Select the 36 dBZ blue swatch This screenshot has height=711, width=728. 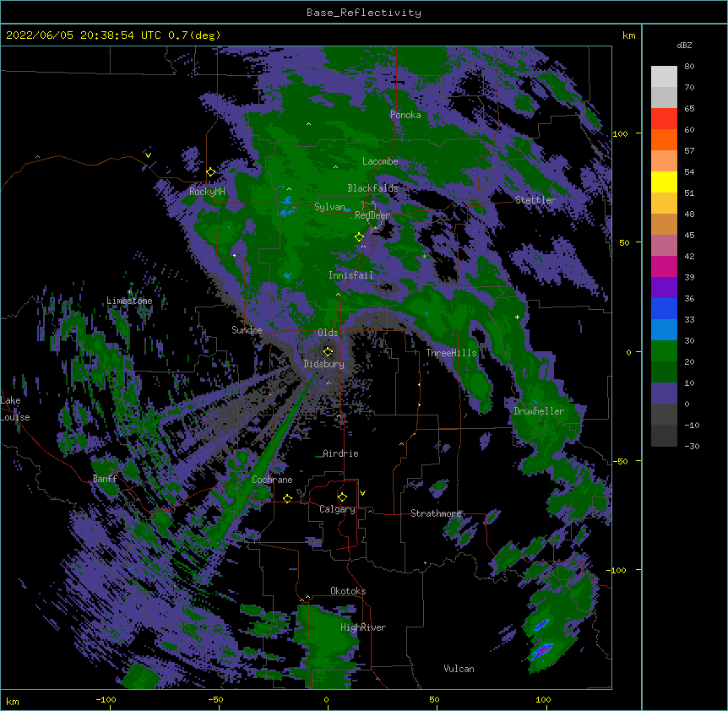point(664,308)
